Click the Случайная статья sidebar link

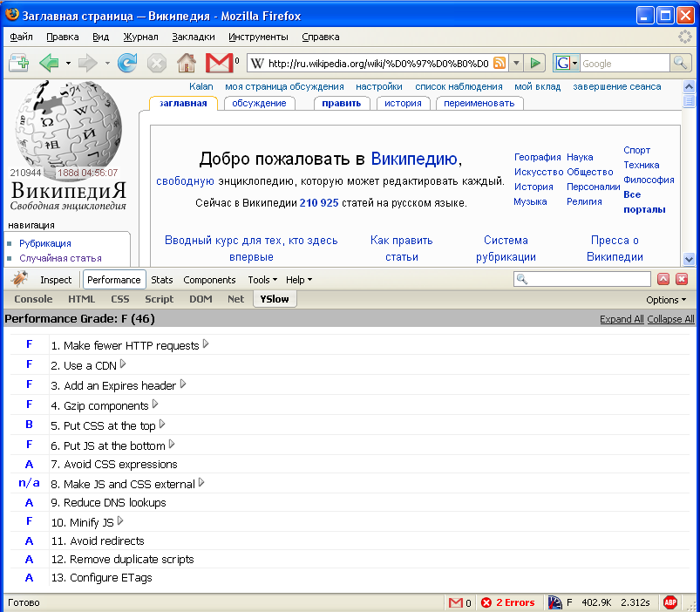60,258
